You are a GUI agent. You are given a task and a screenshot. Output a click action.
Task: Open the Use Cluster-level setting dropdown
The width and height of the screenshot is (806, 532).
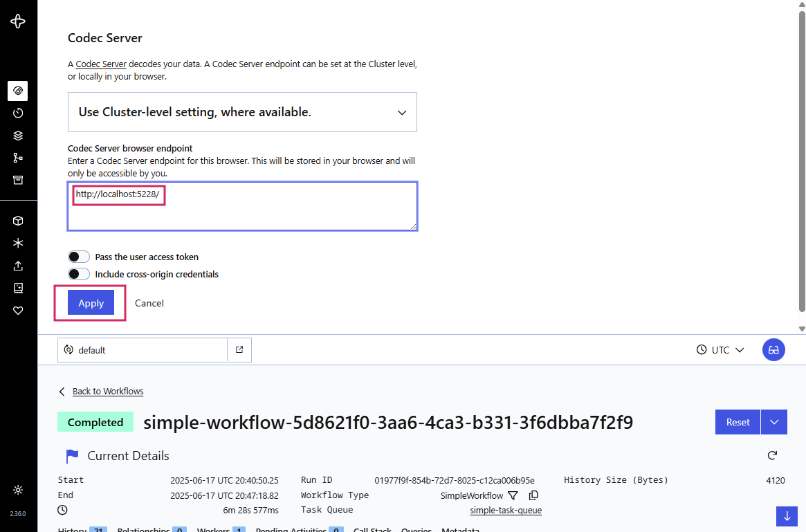(x=242, y=111)
